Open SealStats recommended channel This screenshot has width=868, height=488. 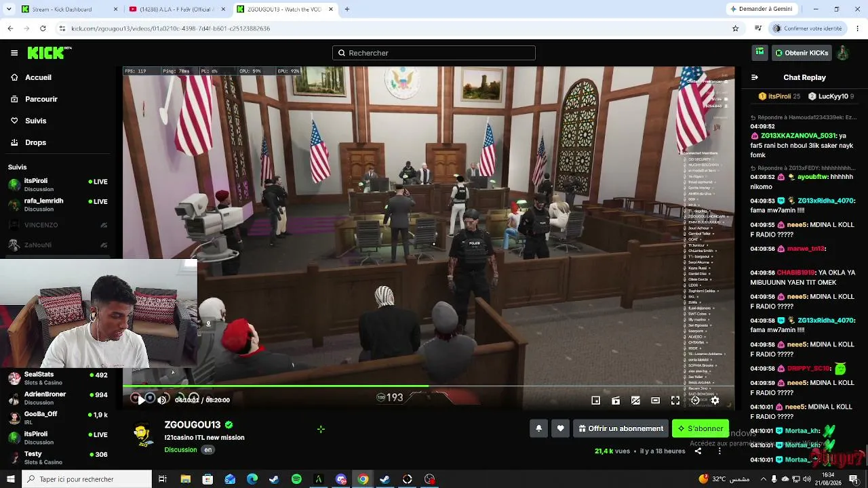(58, 378)
